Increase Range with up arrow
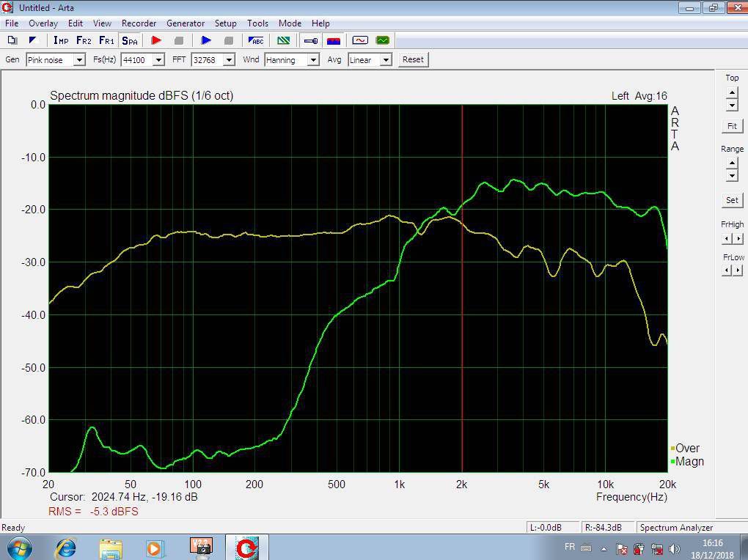This screenshot has width=748, height=560. 732,163
